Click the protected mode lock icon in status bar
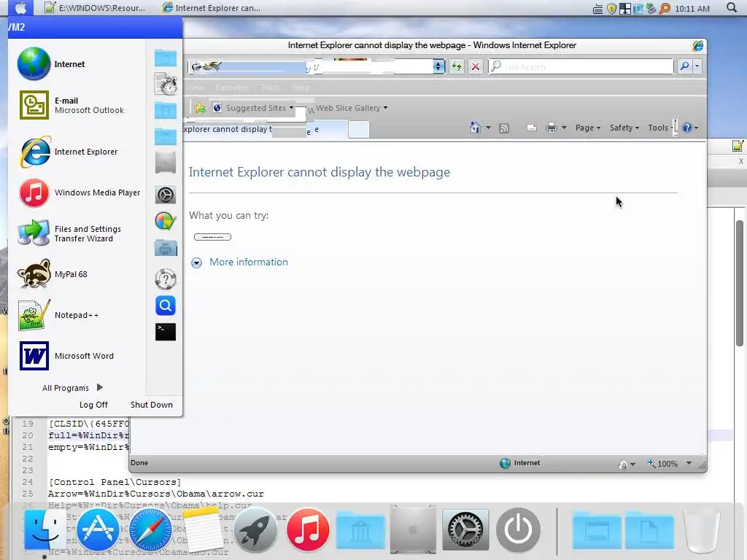The width and height of the screenshot is (747, 560). tap(623, 464)
